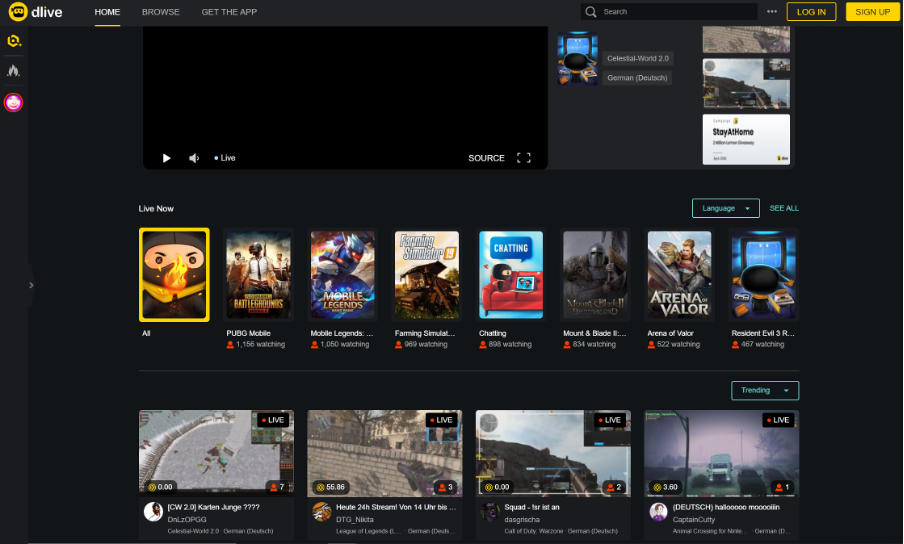Open GET THE APP page
904x544 pixels.
point(229,12)
